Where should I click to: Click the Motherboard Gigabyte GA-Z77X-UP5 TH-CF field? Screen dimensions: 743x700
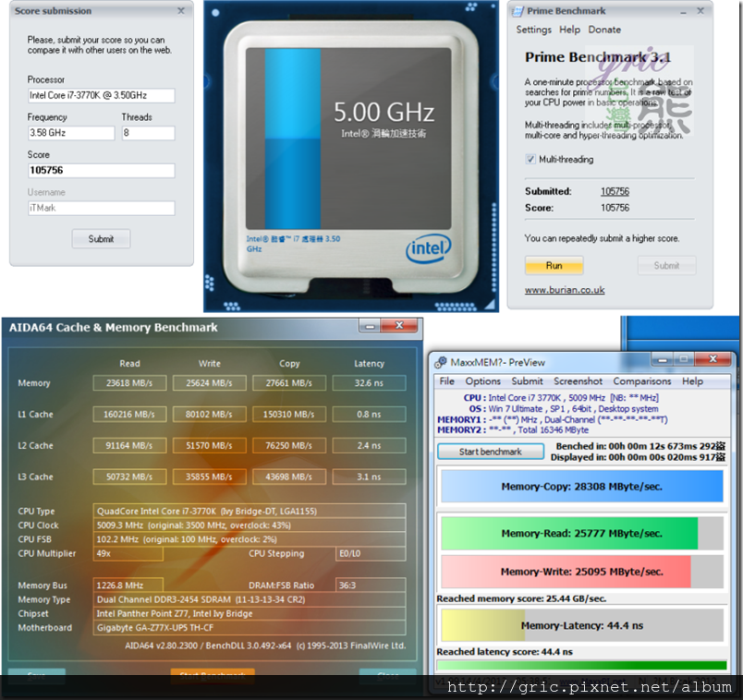(250, 628)
